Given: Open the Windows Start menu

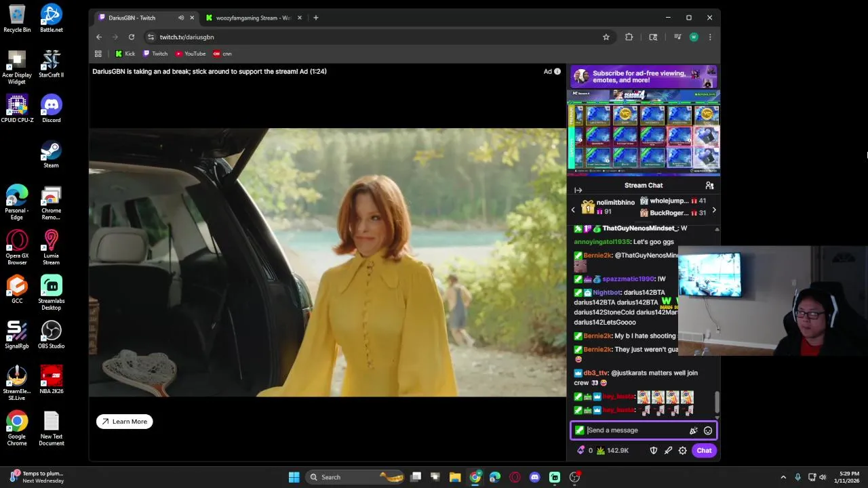Looking at the screenshot, I should click(x=294, y=477).
